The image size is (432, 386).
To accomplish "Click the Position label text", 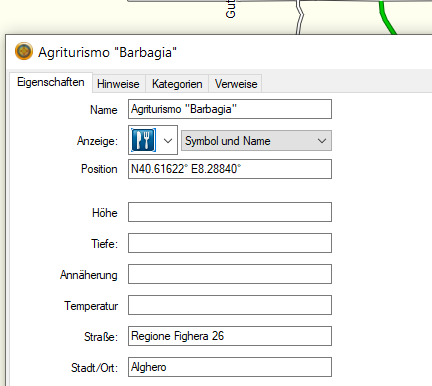I will (99, 169).
